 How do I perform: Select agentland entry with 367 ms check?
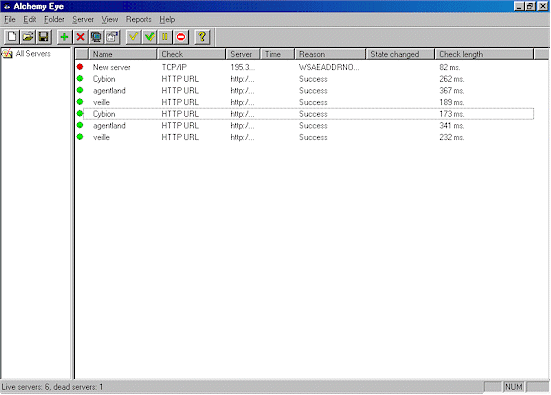click(109, 91)
